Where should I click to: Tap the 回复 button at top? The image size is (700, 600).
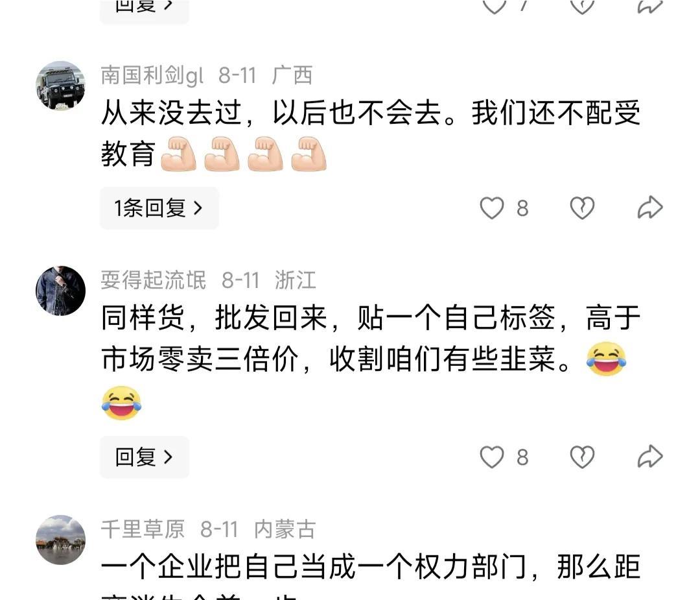click(x=145, y=10)
